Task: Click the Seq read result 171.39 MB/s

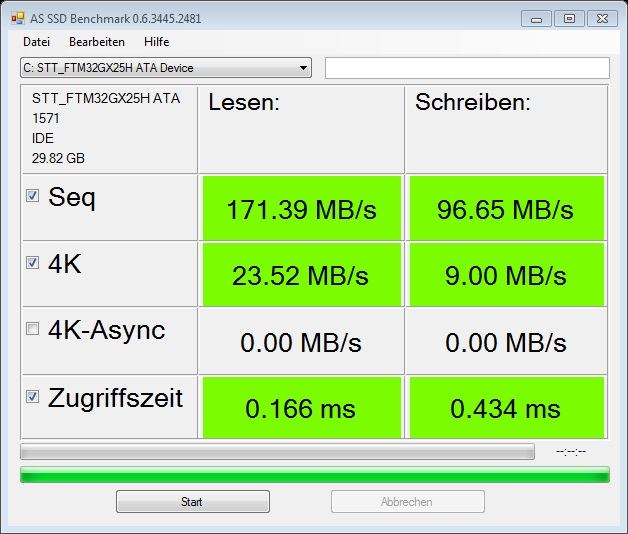Action: 302,208
